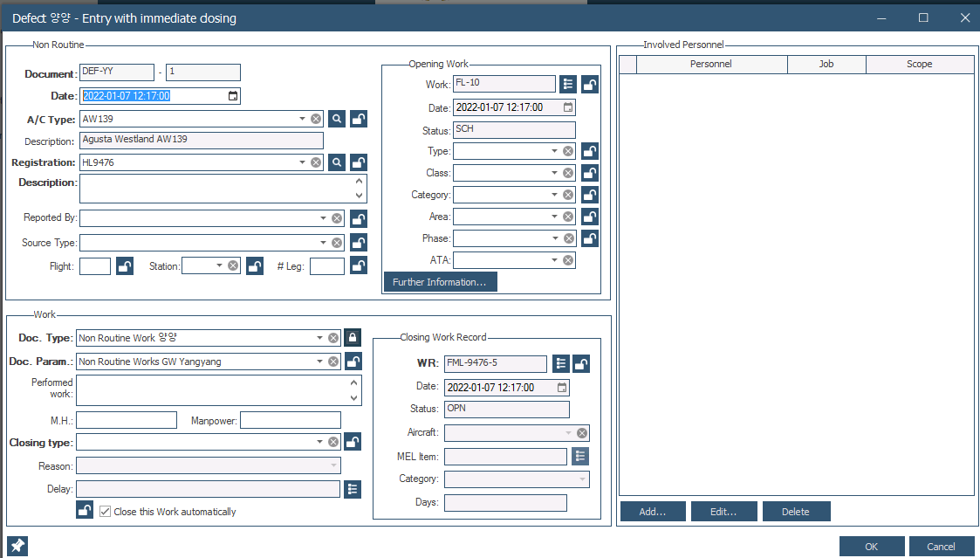Click the Personnel column header

click(x=710, y=65)
